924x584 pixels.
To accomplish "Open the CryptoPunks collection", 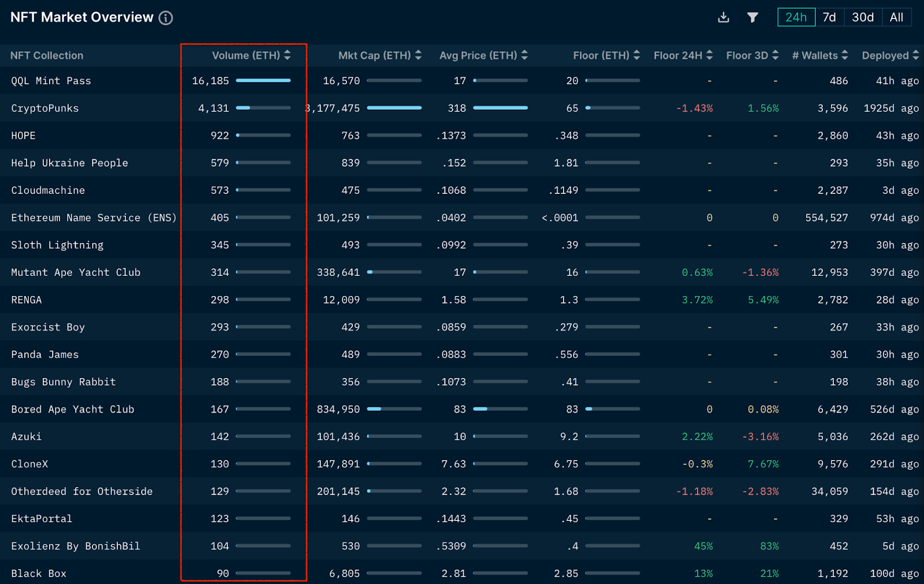I will (44, 108).
